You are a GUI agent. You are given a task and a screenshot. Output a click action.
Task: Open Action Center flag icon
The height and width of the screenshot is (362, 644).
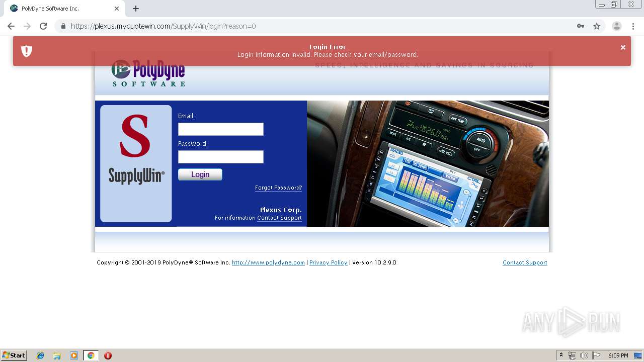(596, 355)
